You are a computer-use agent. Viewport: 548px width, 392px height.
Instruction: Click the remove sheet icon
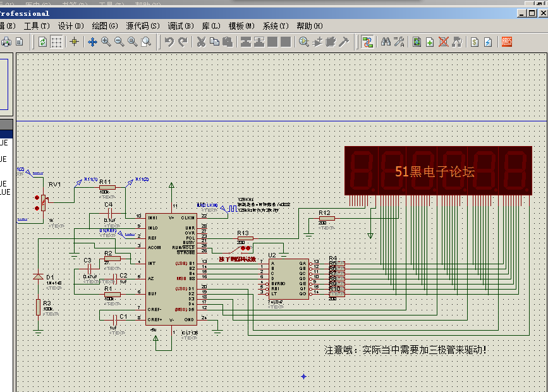point(444,42)
